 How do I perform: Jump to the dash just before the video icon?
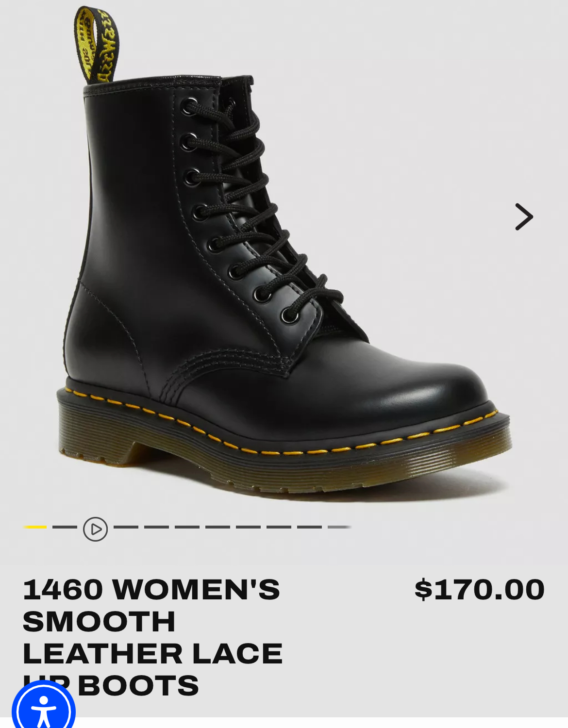pos(65,527)
